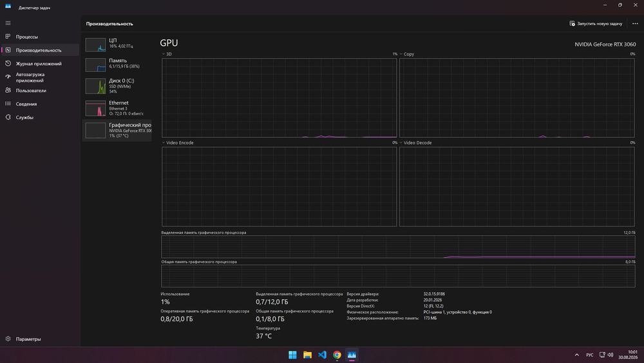644x363 pixels.
Task: Open Журнал приложений page
Action: click(x=40, y=64)
